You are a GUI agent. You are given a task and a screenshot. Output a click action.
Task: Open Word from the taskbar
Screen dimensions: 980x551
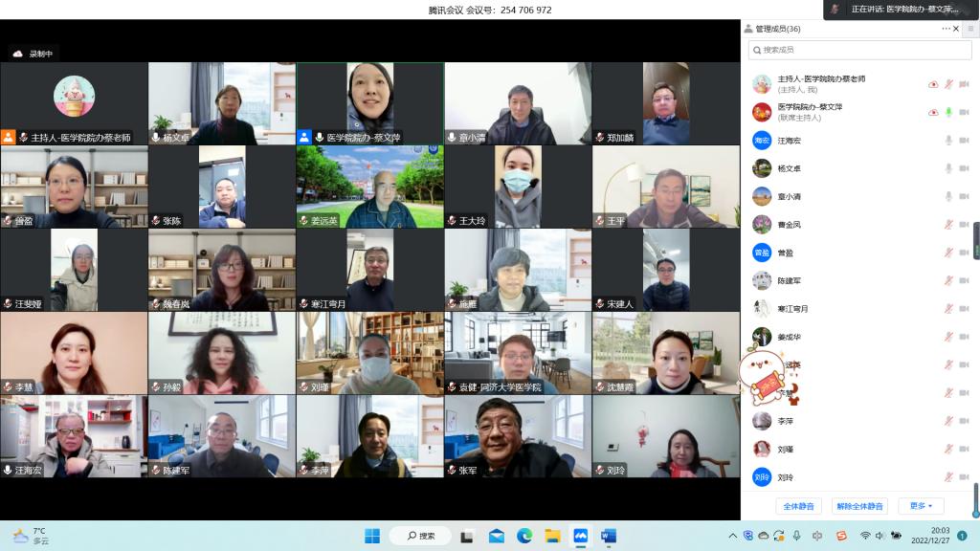pos(609,536)
